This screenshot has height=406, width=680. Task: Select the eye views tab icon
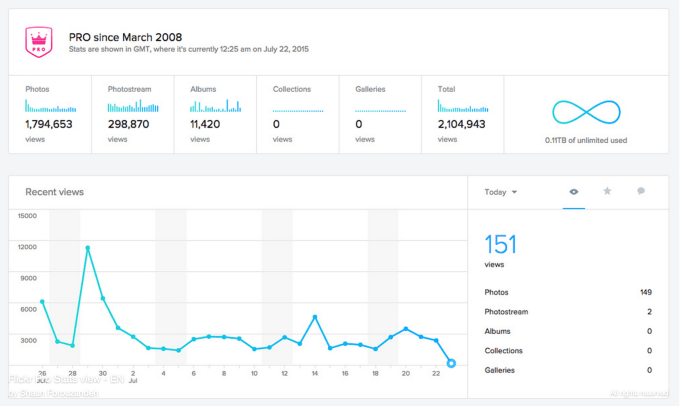(574, 191)
